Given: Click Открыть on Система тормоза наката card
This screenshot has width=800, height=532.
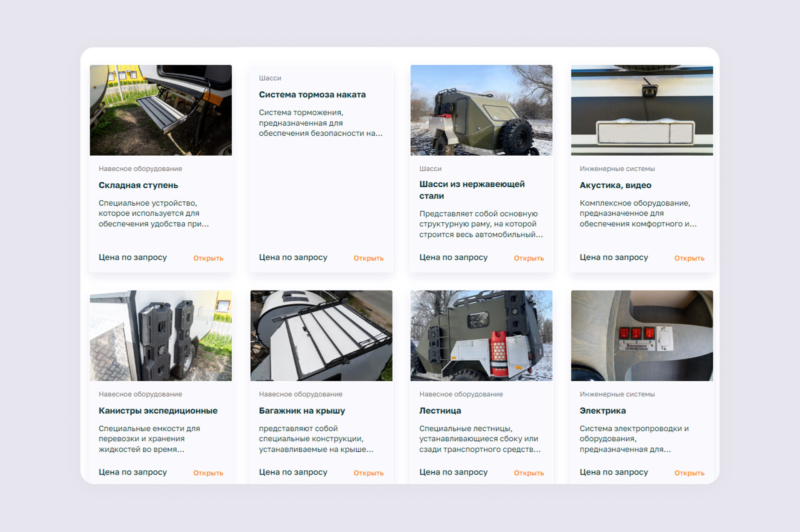Looking at the screenshot, I should click(x=368, y=258).
